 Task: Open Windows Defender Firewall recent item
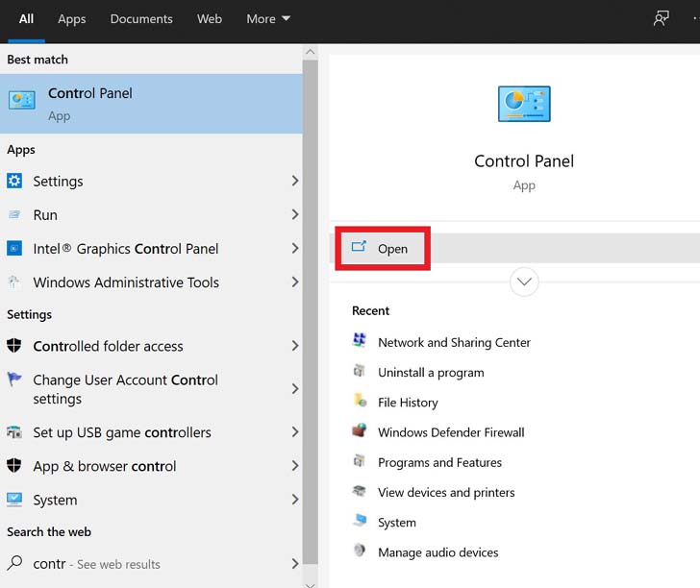451,432
